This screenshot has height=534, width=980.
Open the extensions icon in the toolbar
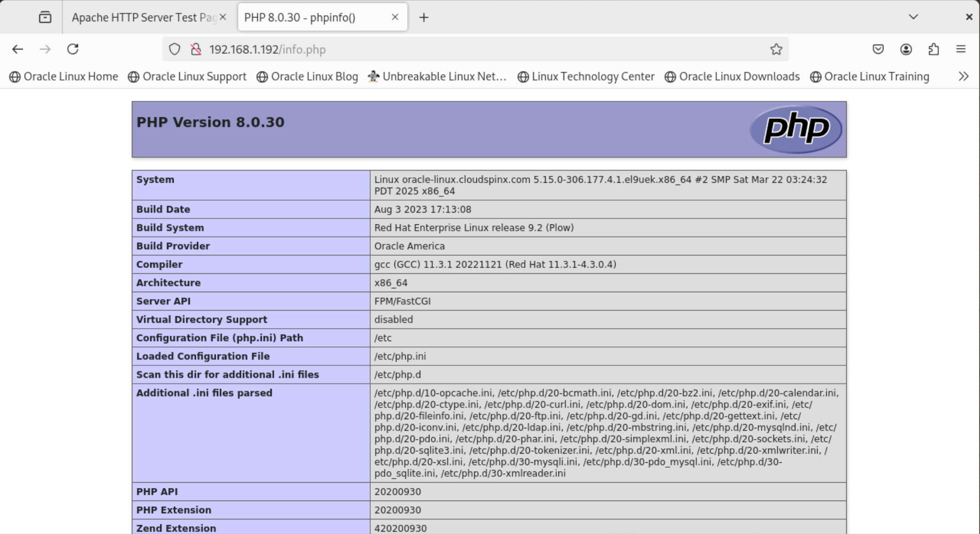tap(934, 49)
